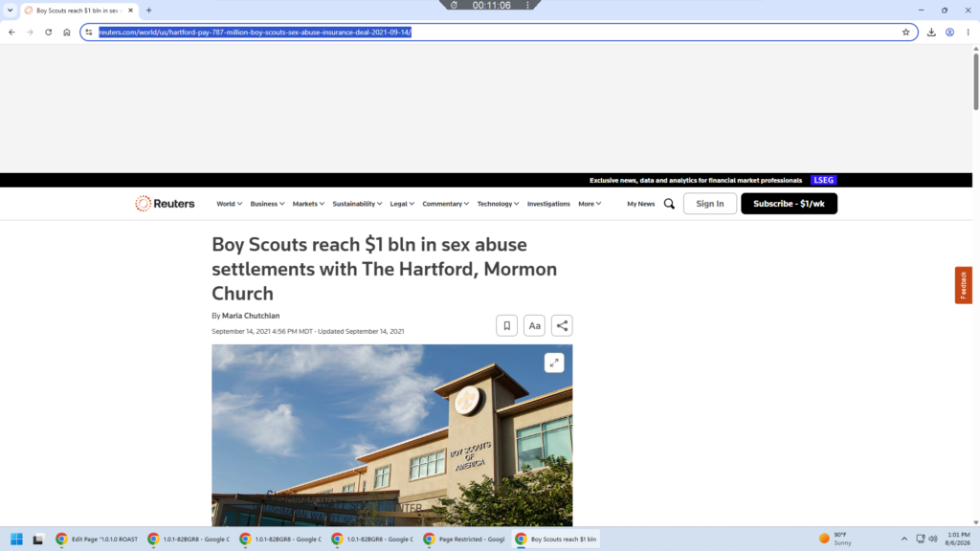Expand the More menu
The width and height of the screenshot is (980, 551).
tap(590, 204)
